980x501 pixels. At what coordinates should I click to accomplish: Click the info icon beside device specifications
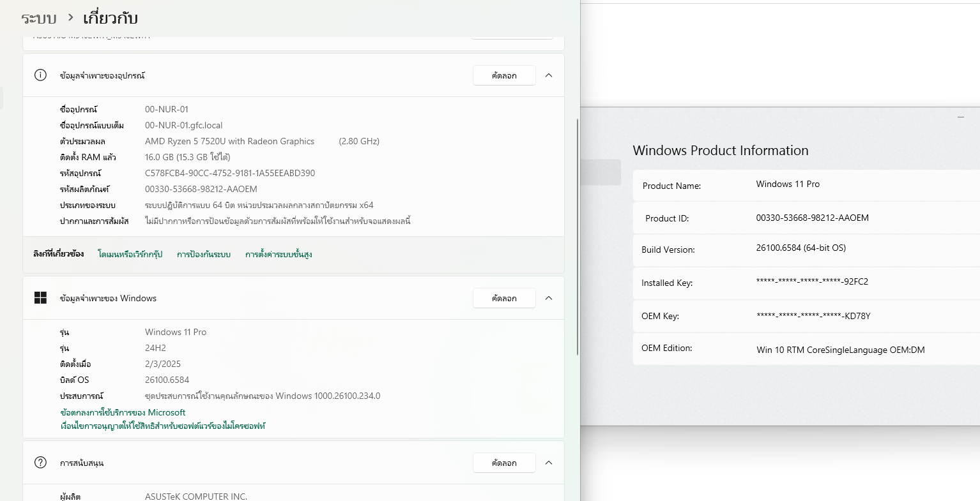pos(40,75)
